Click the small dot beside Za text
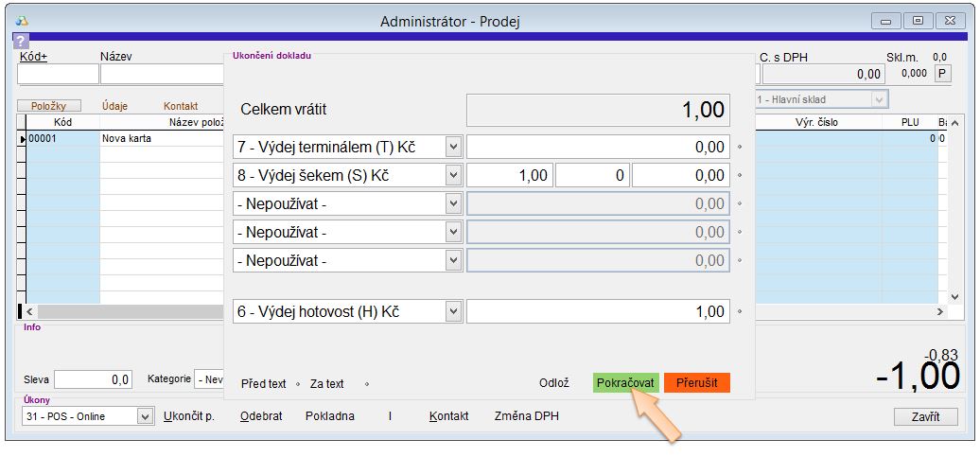This screenshot has width=980, height=457. 366,384
